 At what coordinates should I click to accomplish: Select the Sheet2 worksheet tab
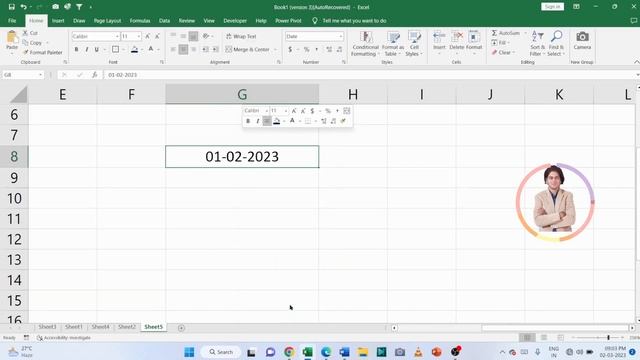click(127, 327)
